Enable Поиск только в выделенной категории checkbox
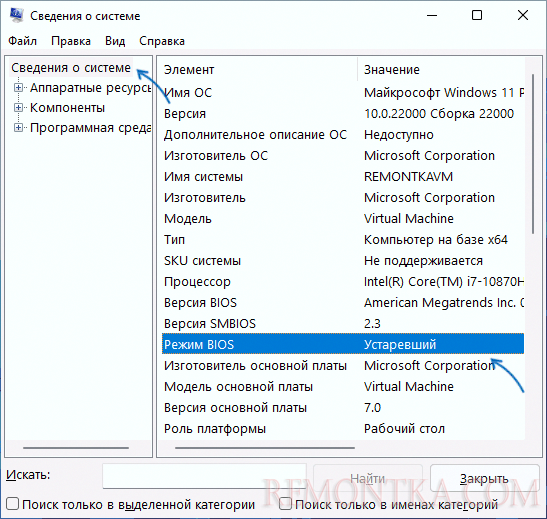The image size is (547, 519). tap(13, 504)
